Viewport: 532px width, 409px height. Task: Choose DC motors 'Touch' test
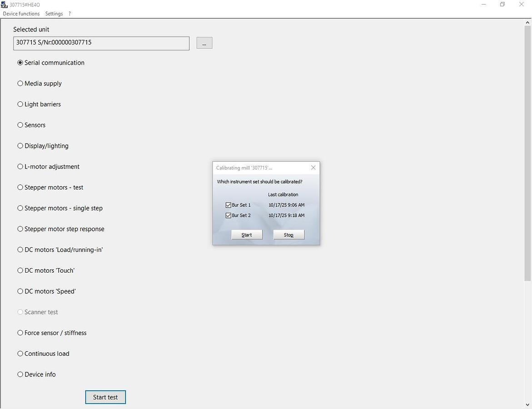click(20, 270)
